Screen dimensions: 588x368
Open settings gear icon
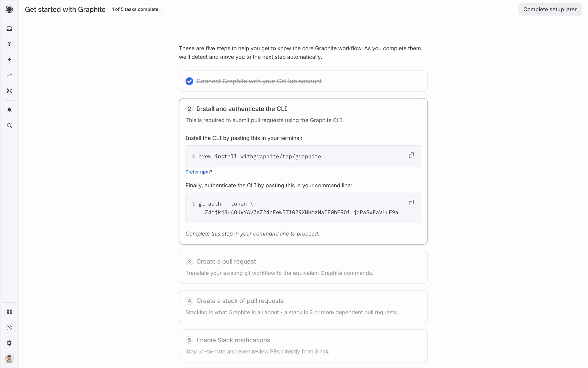tap(9, 343)
